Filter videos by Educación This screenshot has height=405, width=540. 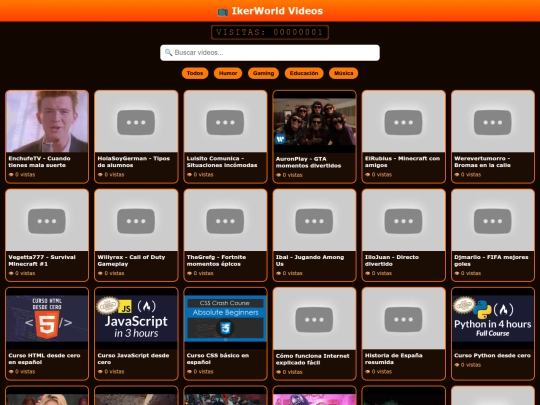point(304,73)
